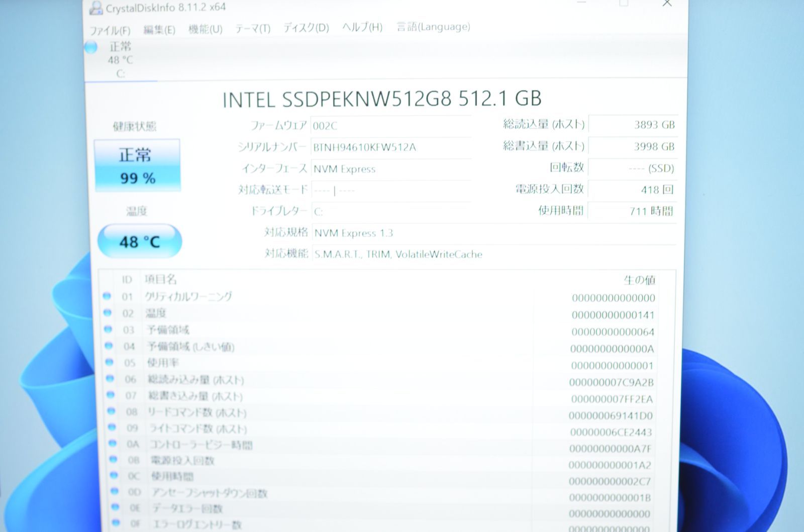Click the 対応規格 field NVM Express 1.3
This screenshot has height=532, width=804.
point(494,233)
